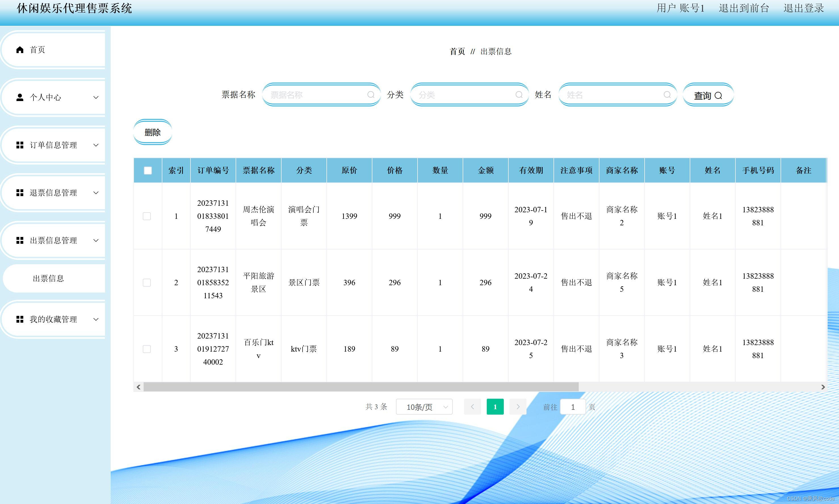Click search icon in 分类 field
The image size is (839, 504).
519,95
